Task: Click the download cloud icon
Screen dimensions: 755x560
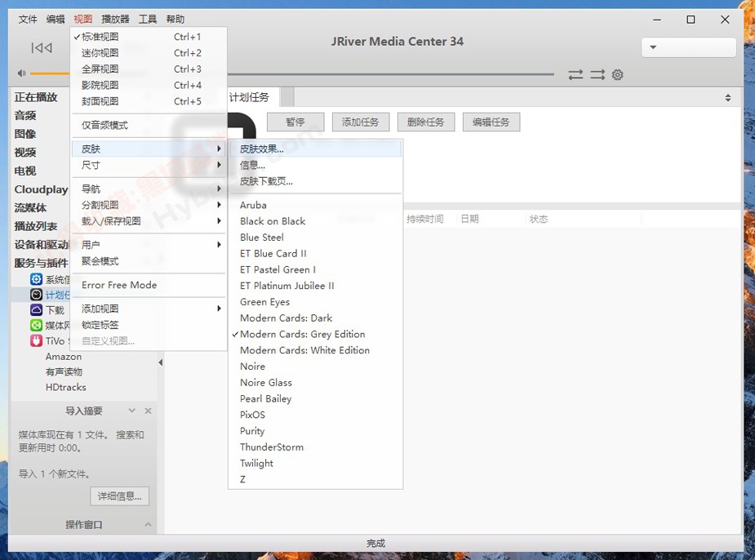Action: 36,309
